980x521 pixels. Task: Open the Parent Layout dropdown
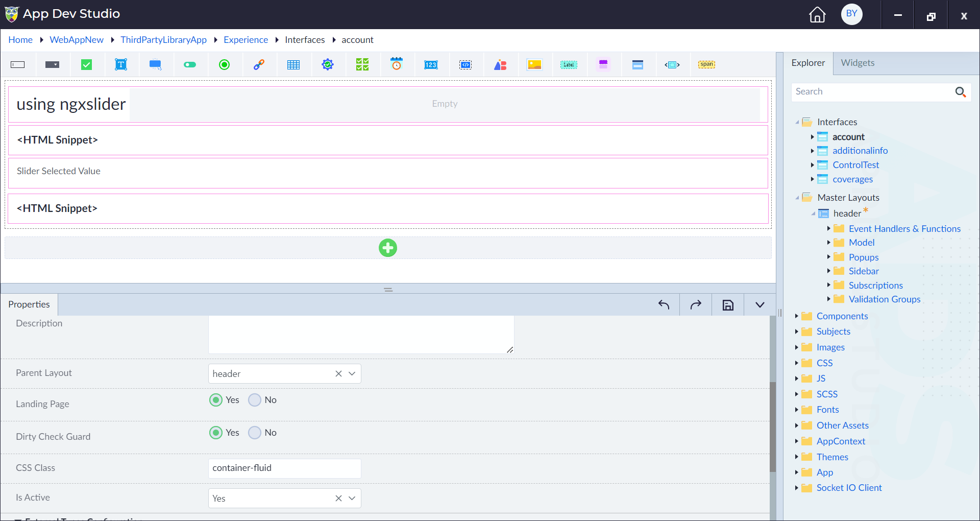[352, 374]
